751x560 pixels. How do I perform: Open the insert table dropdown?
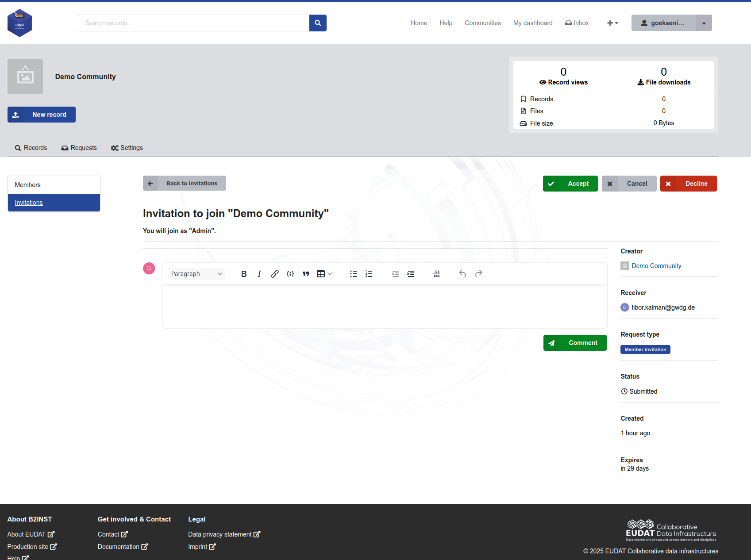pyautogui.click(x=324, y=274)
